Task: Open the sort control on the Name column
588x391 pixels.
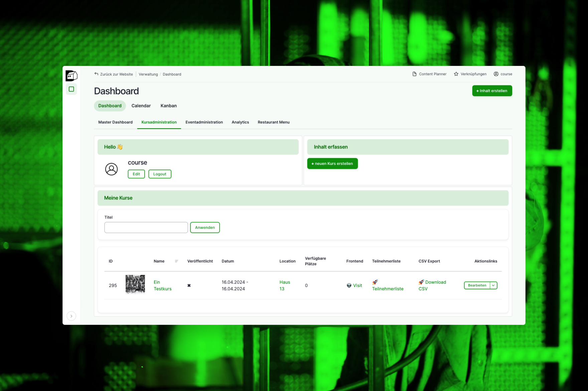Action: pyautogui.click(x=176, y=261)
